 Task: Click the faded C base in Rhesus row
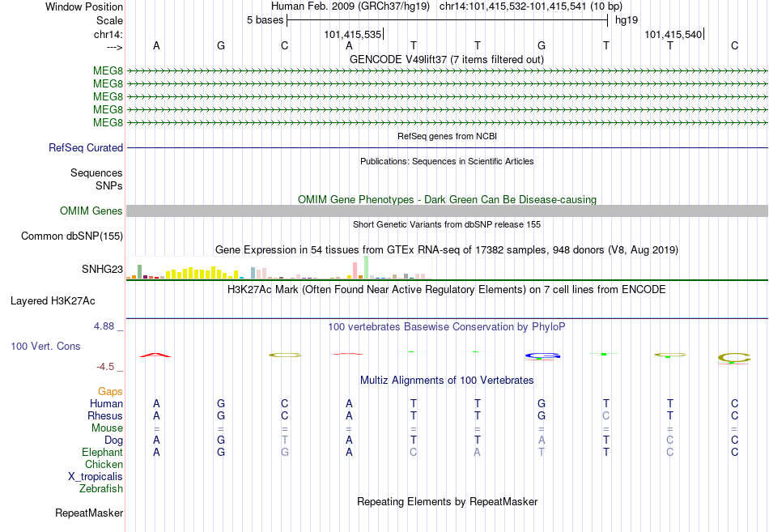click(605, 415)
